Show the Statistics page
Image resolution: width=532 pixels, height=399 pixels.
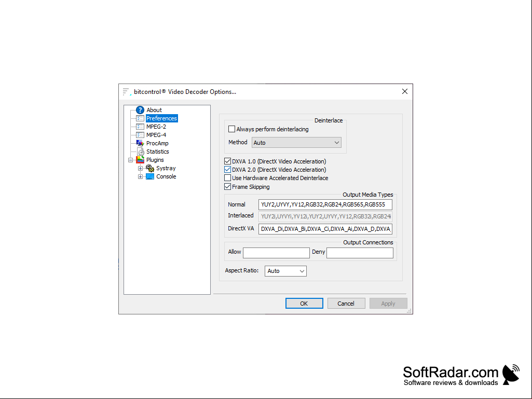(158, 152)
